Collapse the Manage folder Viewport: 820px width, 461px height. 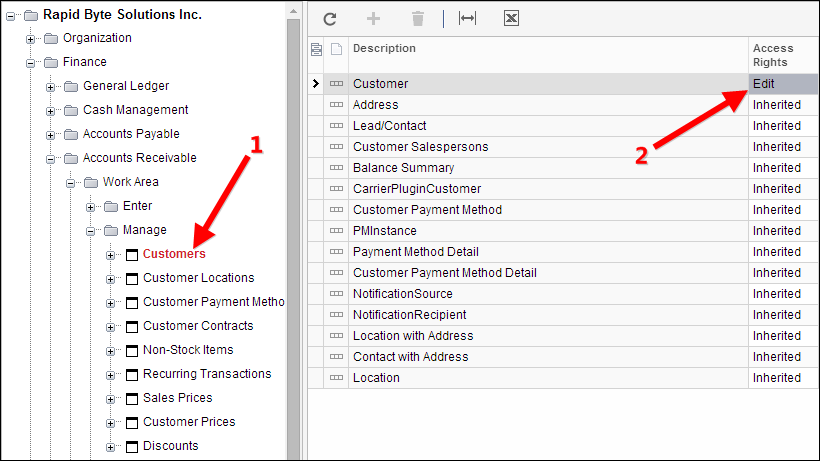point(90,232)
